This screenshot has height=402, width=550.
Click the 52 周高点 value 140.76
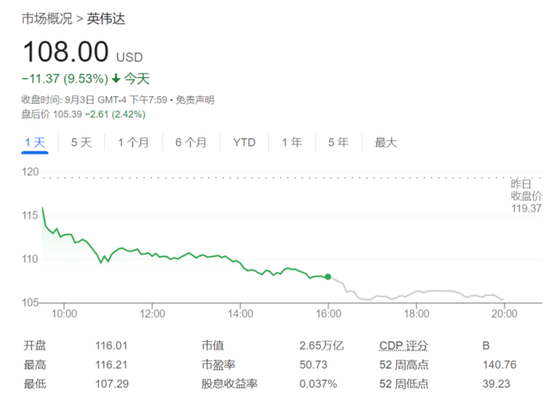pos(499,365)
